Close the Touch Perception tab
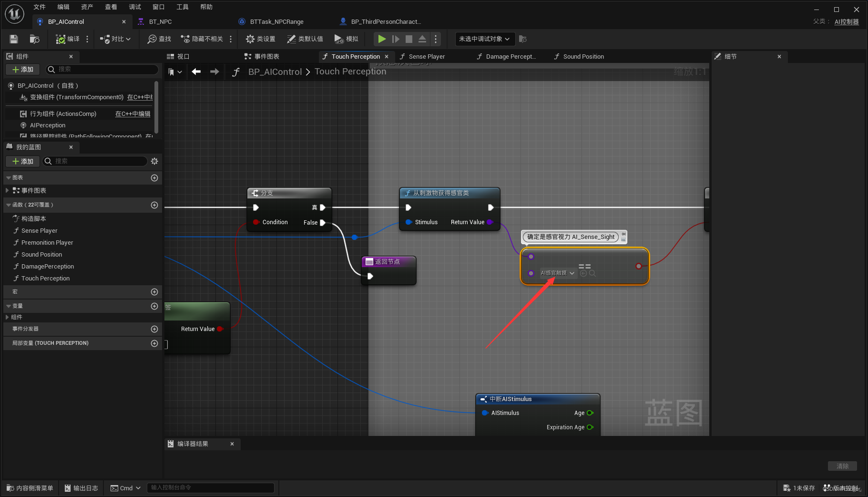 click(387, 56)
